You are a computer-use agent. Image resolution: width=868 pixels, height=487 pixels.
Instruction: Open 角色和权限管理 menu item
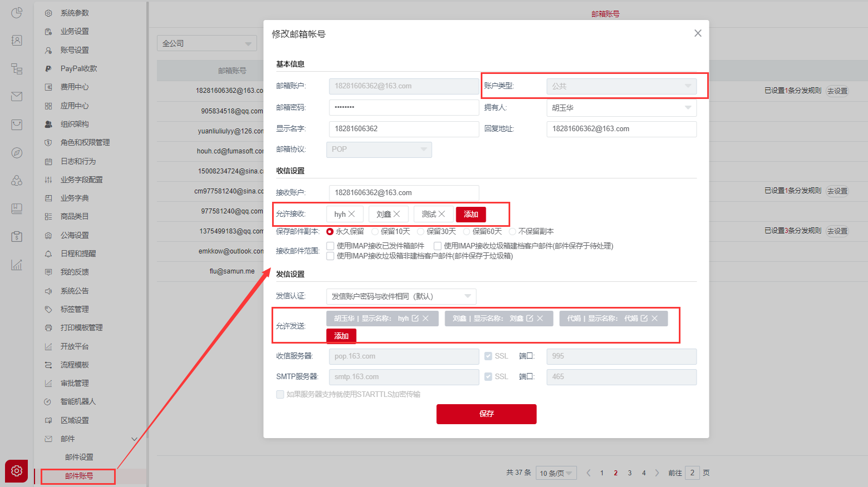(x=85, y=142)
